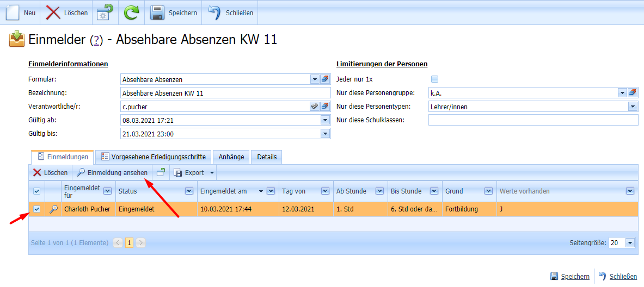
Task: Open the Export menu in grid toolbar
Action: 194,173
